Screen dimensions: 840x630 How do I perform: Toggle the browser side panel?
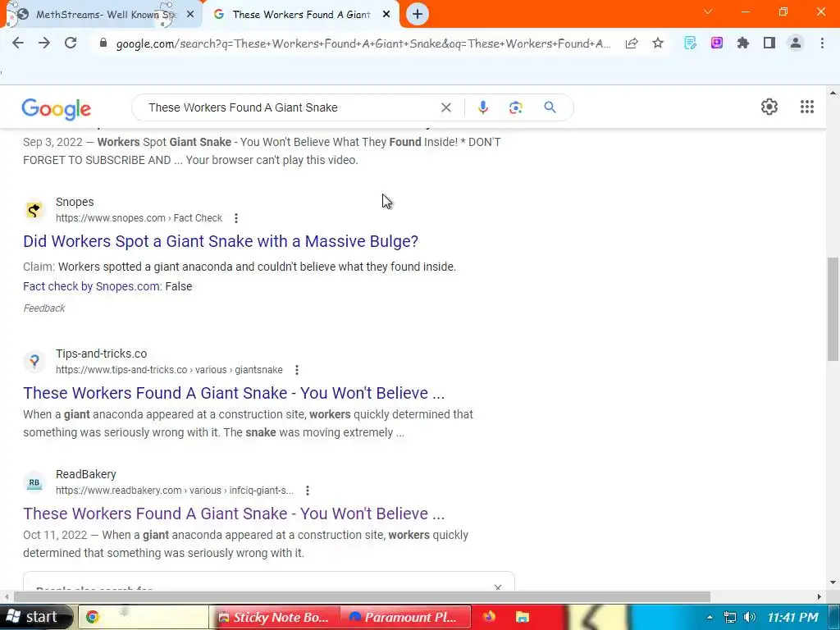(769, 43)
